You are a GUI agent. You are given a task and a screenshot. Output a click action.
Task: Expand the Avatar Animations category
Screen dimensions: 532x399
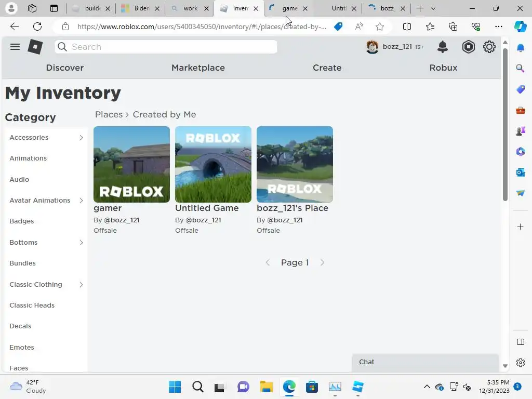[x=81, y=200]
